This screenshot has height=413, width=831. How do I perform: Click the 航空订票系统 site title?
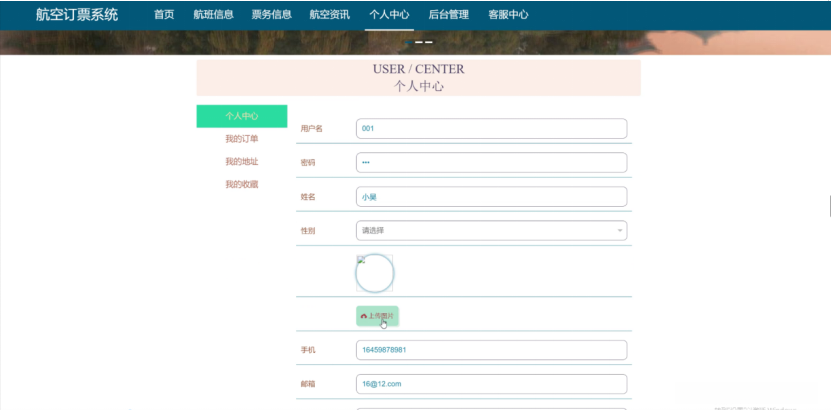(x=77, y=15)
